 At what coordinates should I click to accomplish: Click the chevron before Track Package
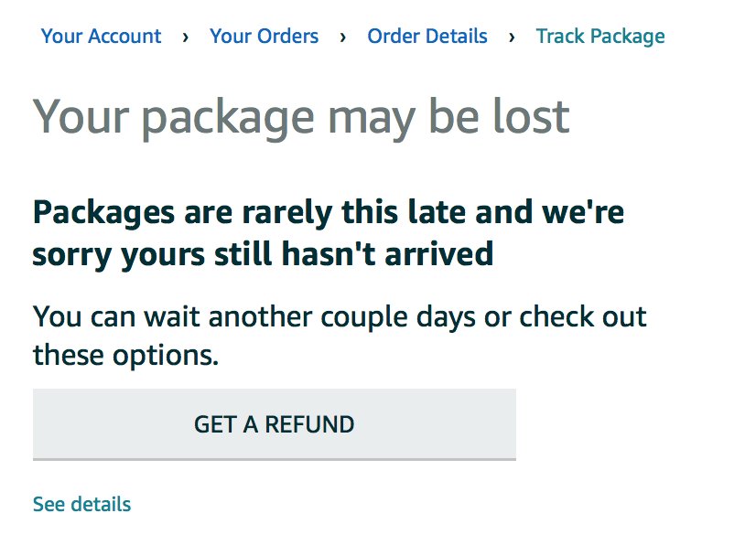pyautogui.click(x=512, y=37)
